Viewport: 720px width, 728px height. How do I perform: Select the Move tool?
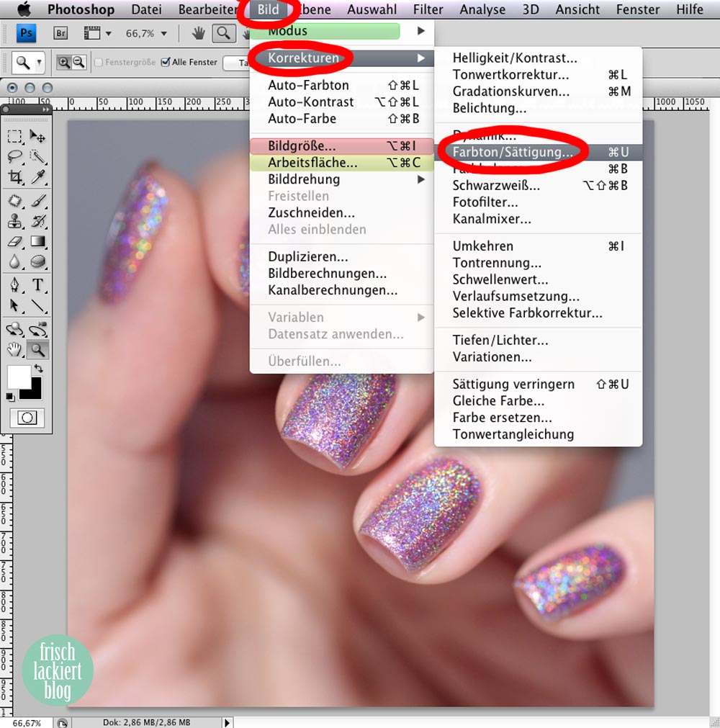[x=37, y=136]
